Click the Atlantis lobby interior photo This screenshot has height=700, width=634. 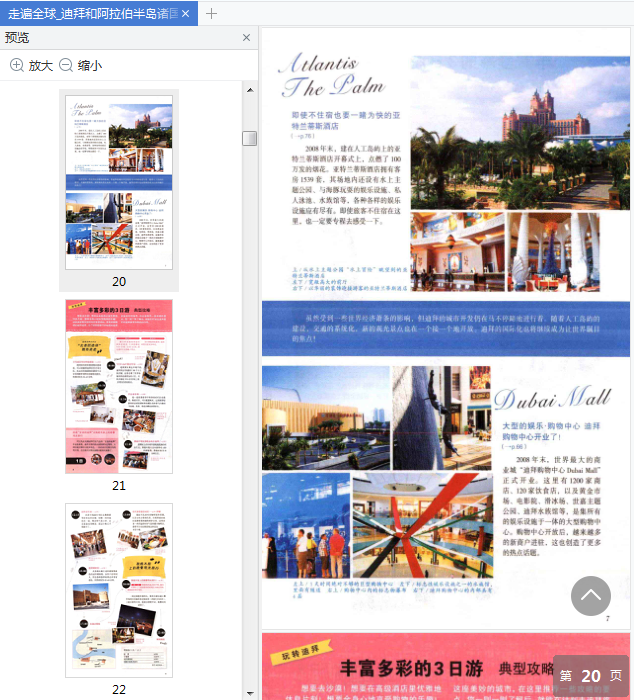[x=458, y=252]
